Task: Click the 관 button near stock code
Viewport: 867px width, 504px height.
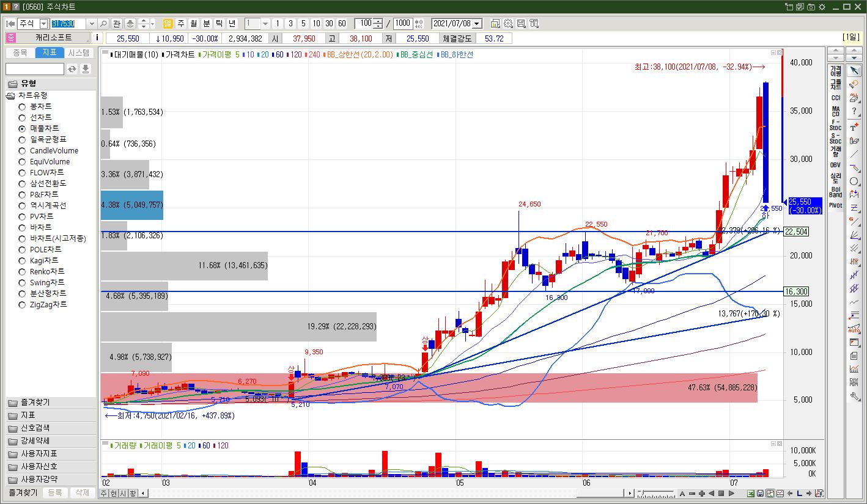Action: click(x=116, y=24)
